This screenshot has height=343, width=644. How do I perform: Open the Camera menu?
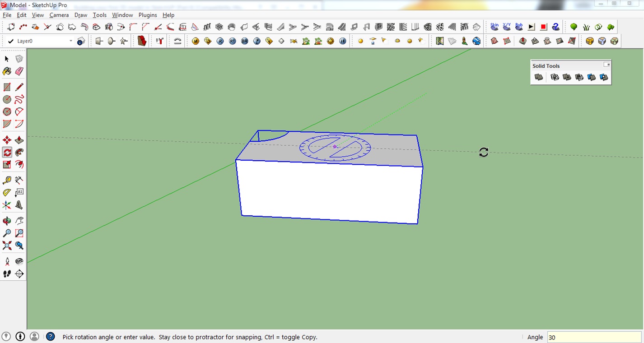click(59, 15)
